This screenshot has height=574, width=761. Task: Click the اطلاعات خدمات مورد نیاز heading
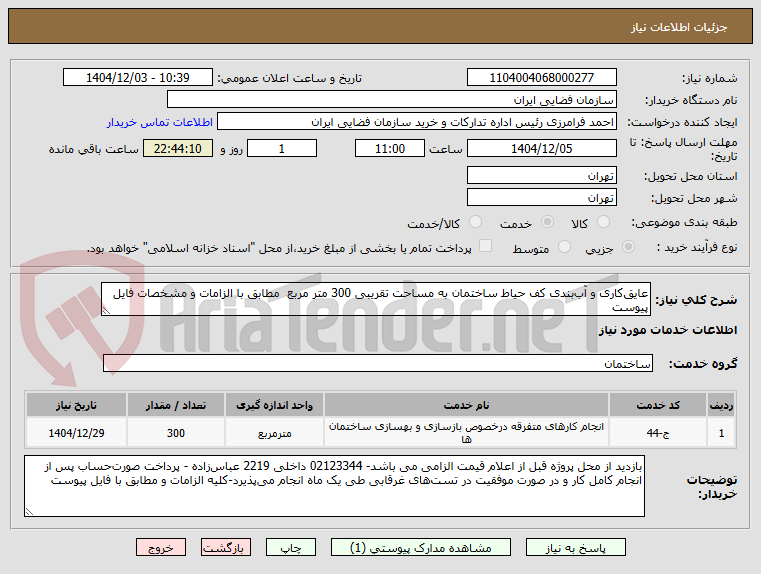point(667,330)
